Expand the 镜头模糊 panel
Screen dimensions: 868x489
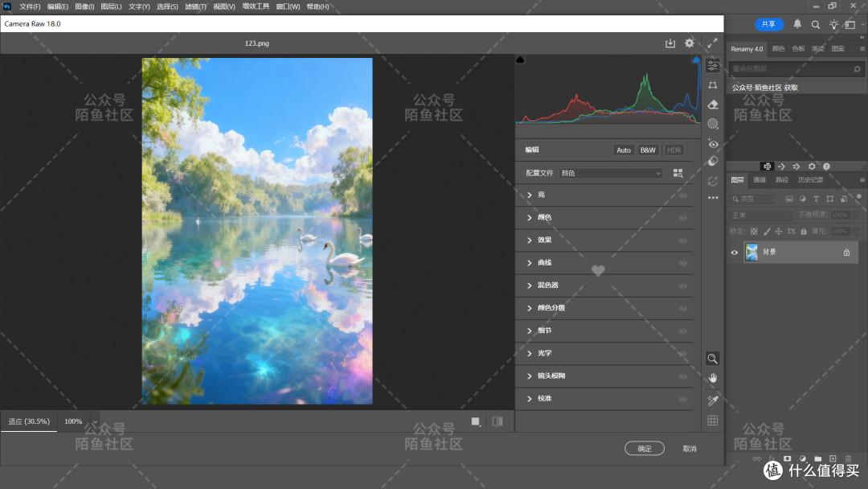pyautogui.click(x=529, y=376)
